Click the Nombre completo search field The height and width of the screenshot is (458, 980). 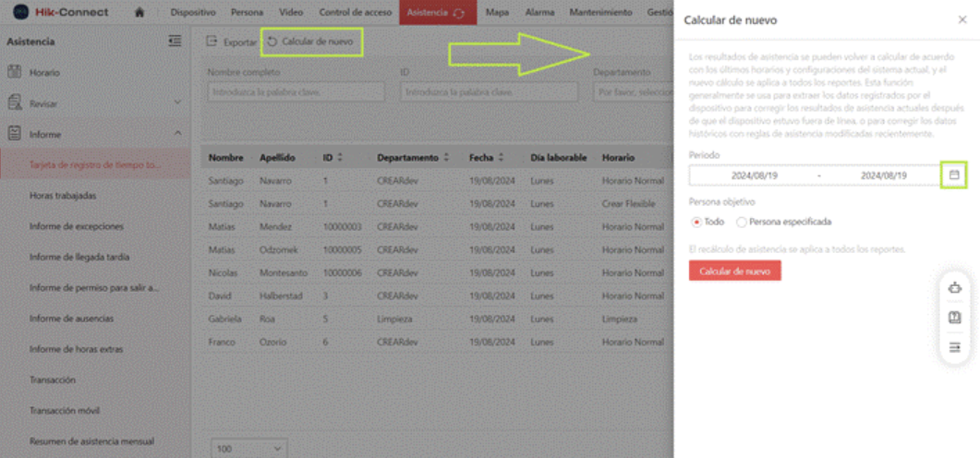(296, 92)
